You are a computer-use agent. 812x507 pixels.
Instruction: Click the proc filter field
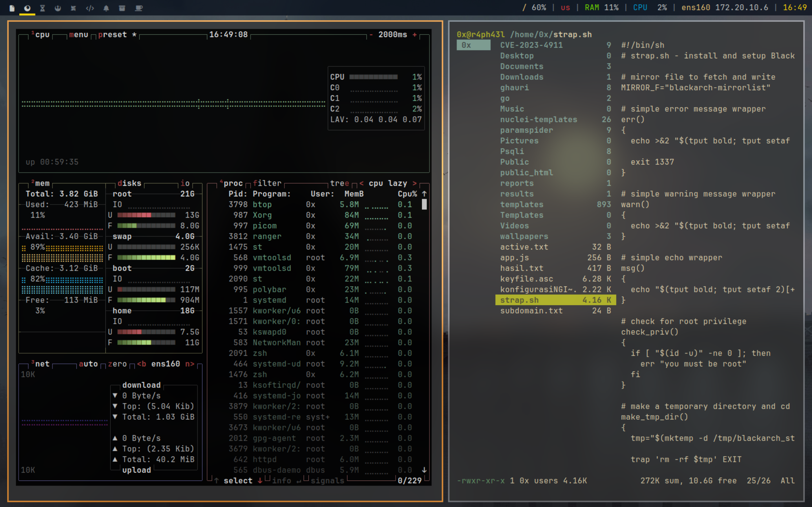point(267,183)
